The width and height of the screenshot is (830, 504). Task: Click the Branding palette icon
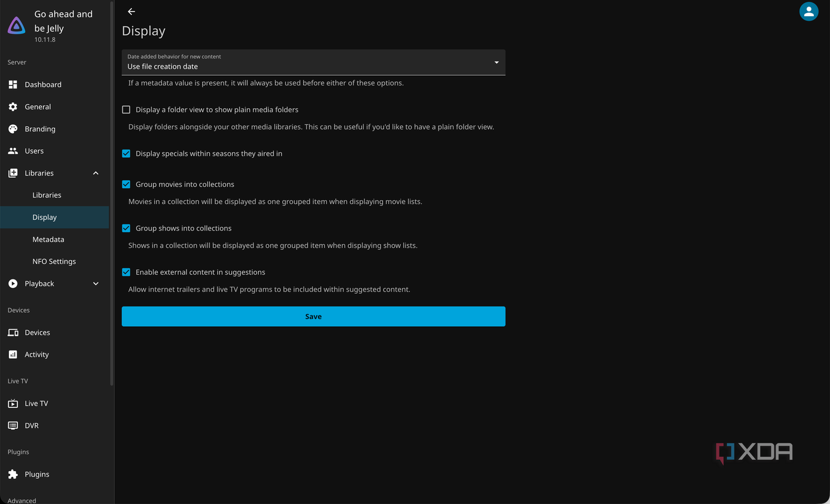point(13,129)
